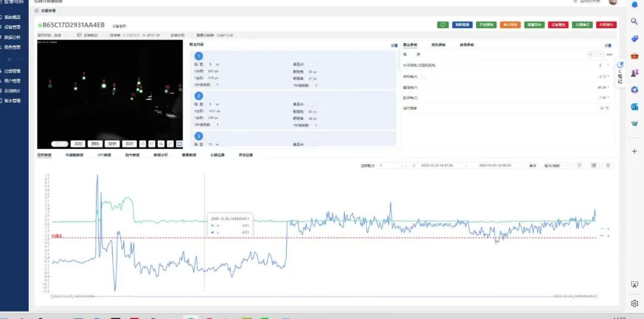The height and width of the screenshot is (319, 644).
Task: Open 数据分析 in the left navigation
Action: (x=13, y=38)
